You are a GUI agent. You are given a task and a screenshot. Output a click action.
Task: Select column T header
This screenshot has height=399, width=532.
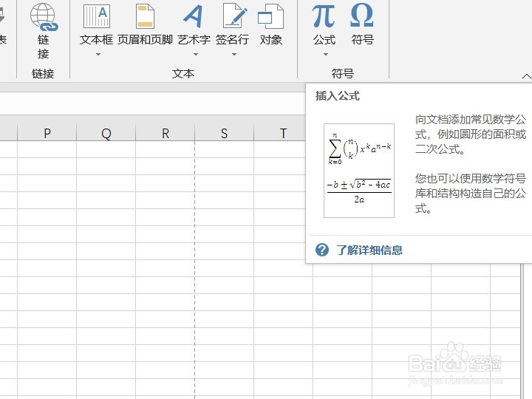pos(280,133)
